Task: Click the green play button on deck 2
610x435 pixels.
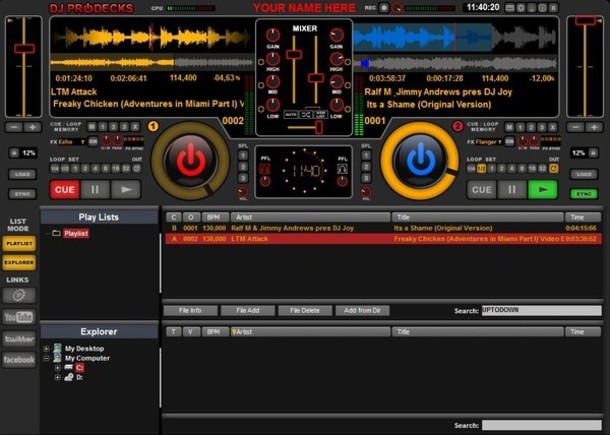Action: [543, 189]
